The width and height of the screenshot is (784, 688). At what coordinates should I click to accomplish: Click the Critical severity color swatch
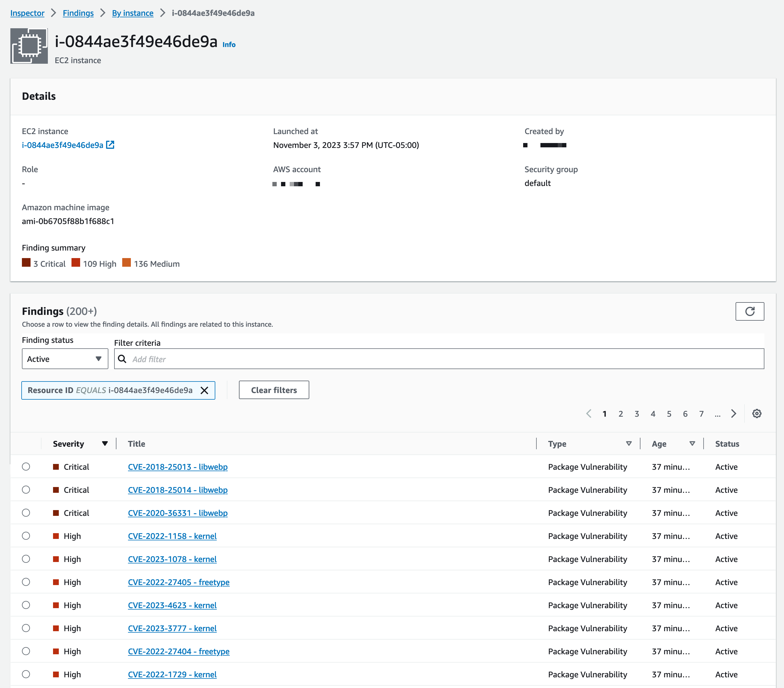(26, 263)
